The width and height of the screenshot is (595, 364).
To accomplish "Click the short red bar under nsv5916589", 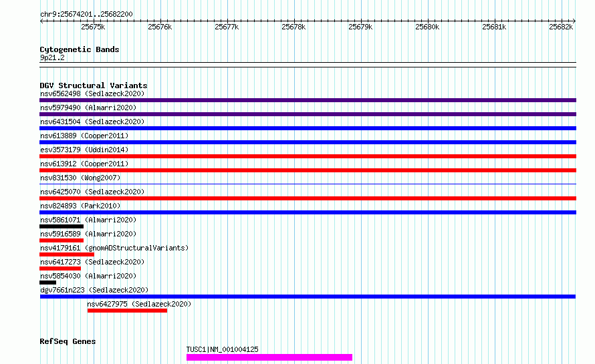I will (x=62, y=240).
